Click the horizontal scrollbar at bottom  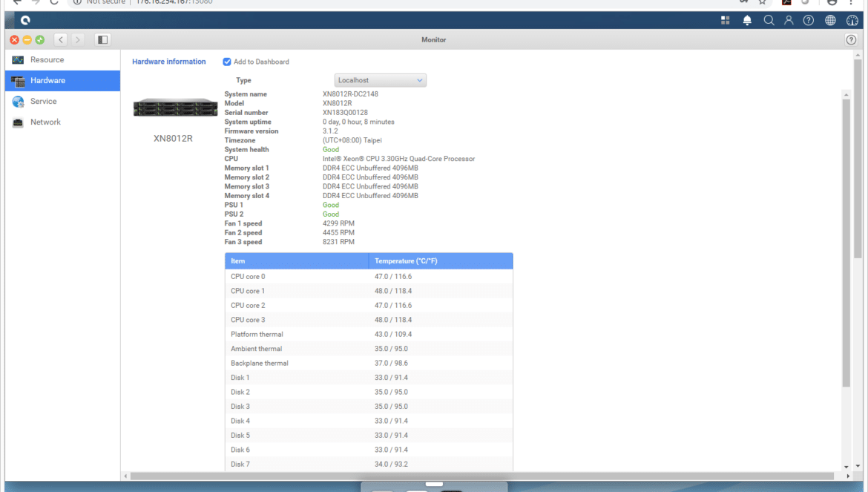[x=481, y=476]
